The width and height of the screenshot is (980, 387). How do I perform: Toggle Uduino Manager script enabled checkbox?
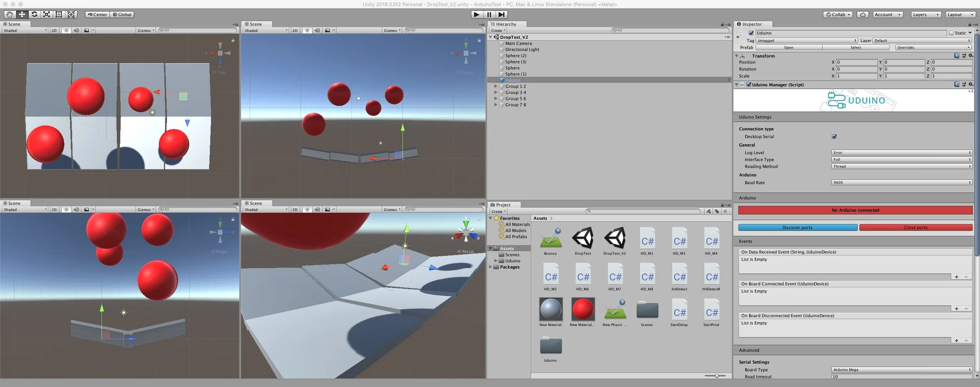(749, 84)
